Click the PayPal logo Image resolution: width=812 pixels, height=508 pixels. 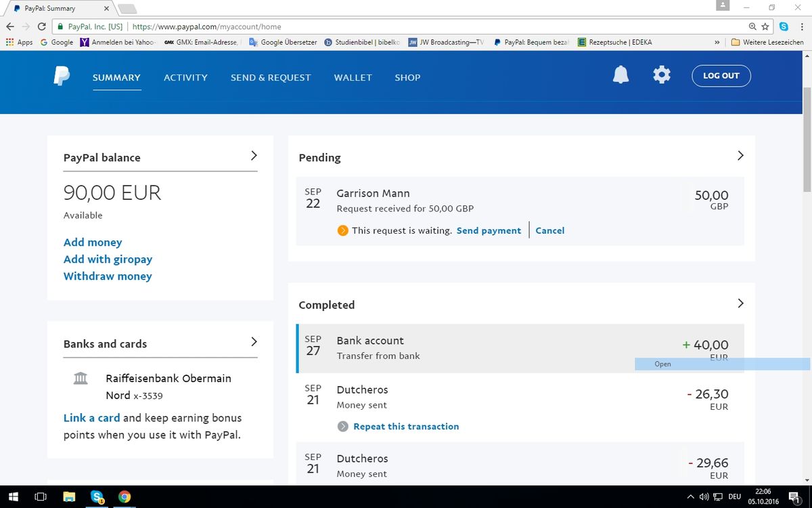(x=62, y=76)
